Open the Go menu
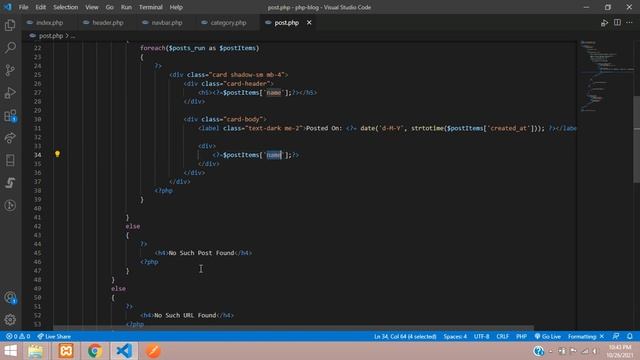640x360 pixels. tap(109, 7)
